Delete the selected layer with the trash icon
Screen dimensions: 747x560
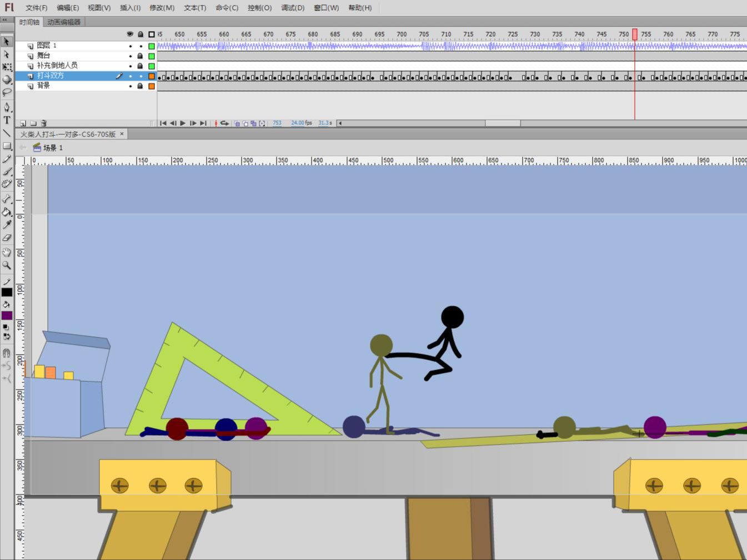44,123
